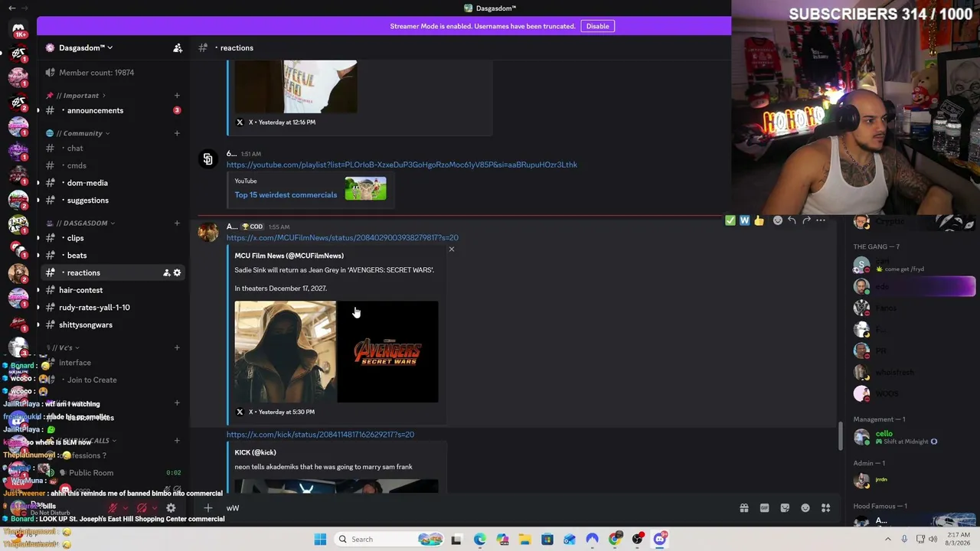Image resolution: width=980 pixels, height=551 pixels.
Task: Open the shittysongwars channel
Action: coord(86,325)
